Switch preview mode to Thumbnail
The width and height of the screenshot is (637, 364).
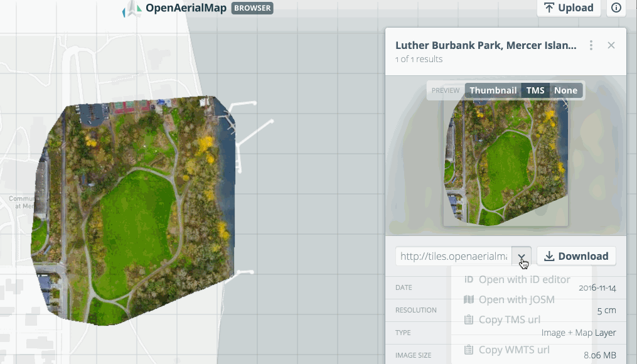[x=493, y=90]
